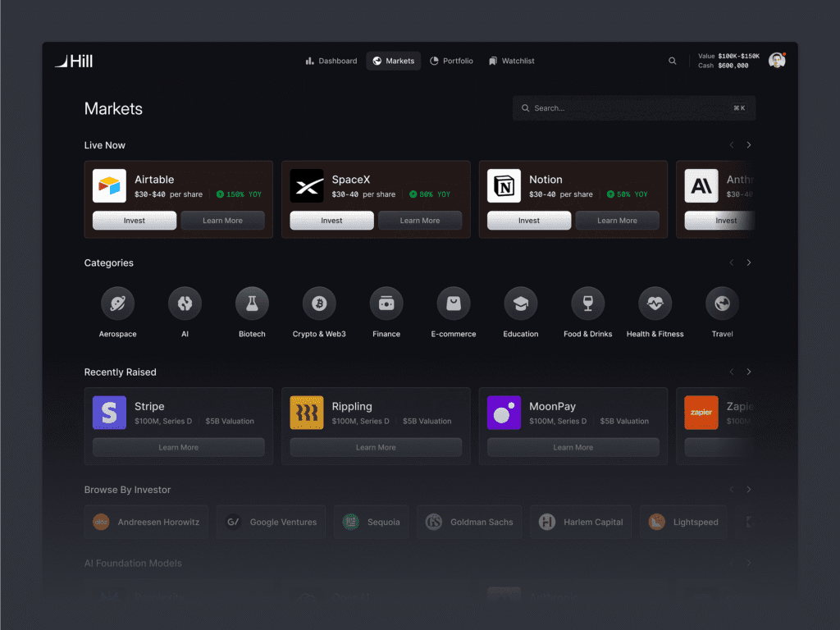Screen dimensions: 840x630
Task: Select the Biotech category icon
Action: pyautogui.click(x=253, y=304)
